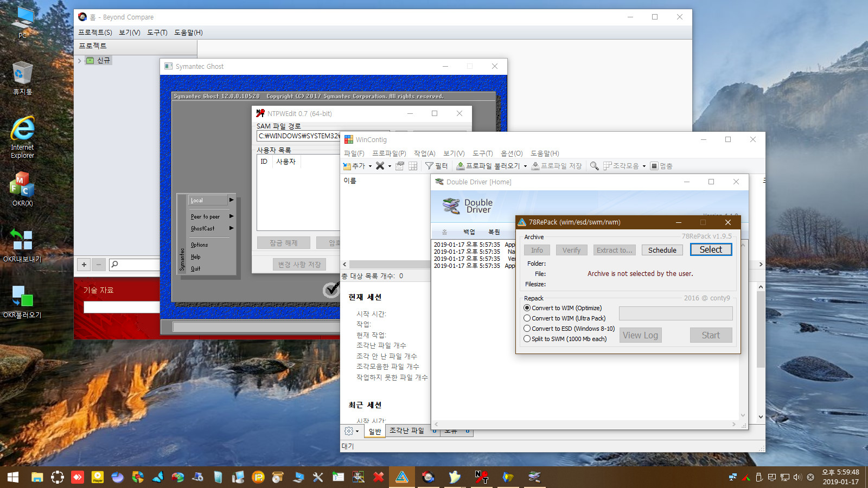Open dropdown arrow next to X remove icon
868x488 pixels.
click(390, 166)
